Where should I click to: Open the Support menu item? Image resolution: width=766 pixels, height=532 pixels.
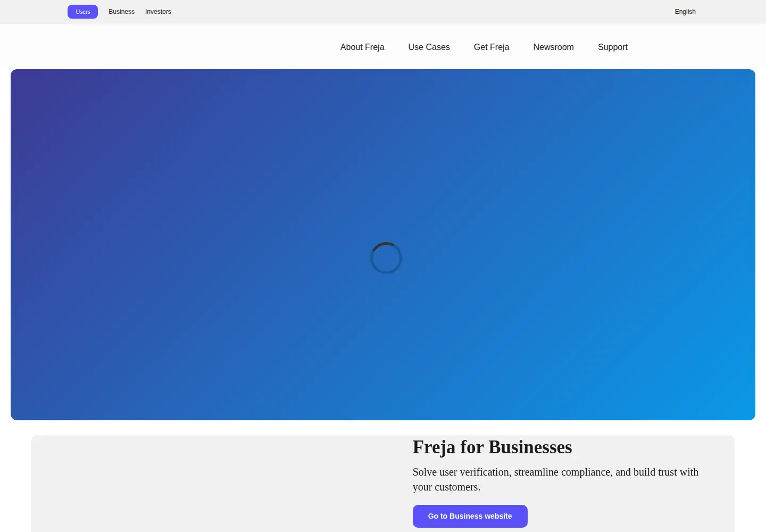[x=613, y=47]
